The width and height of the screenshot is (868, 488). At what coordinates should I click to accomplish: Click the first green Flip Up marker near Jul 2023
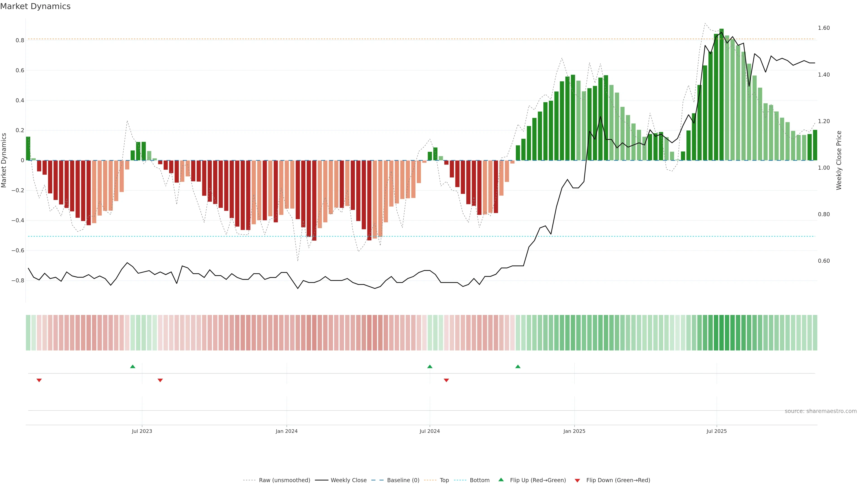132,366
